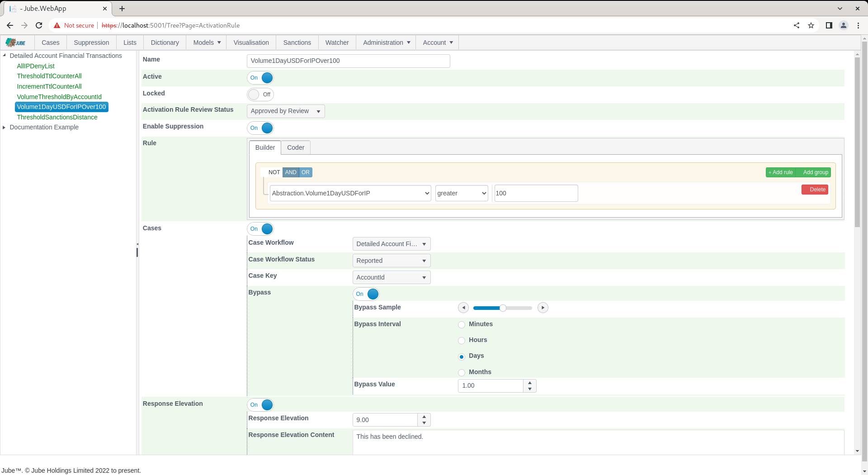Open the Sanctions page
This screenshot has height=475, width=868.
pyautogui.click(x=297, y=43)
